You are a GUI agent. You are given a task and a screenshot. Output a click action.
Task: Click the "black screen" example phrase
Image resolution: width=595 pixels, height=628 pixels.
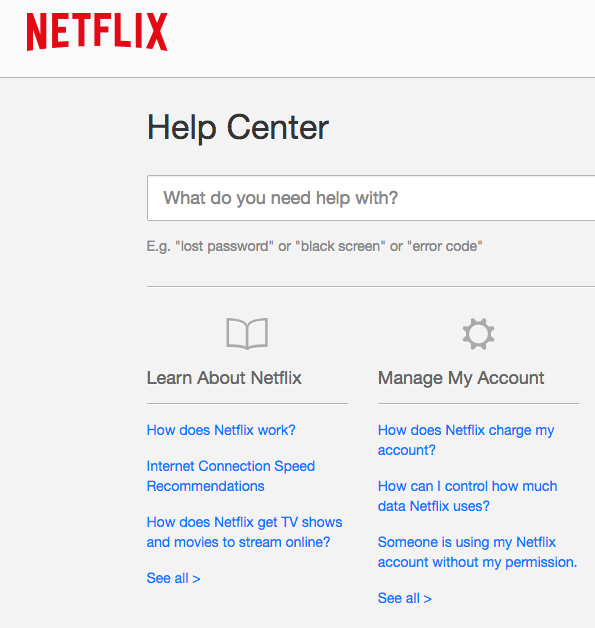(x=340, y=246)
